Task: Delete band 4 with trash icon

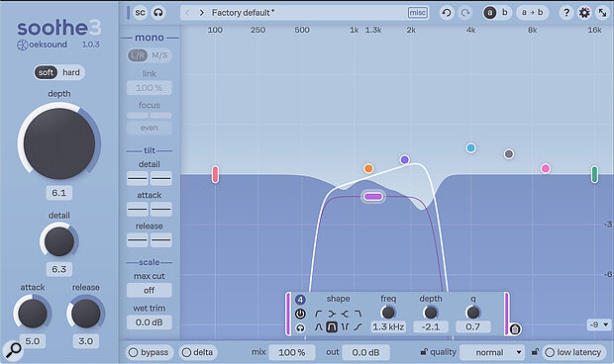Action: [x=515, y=329]
